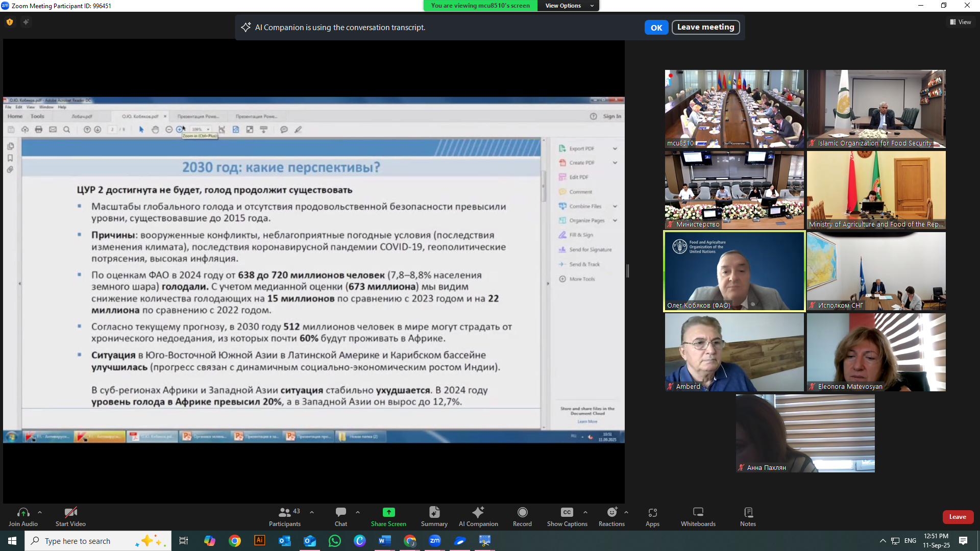The height and width of the screenshot is (551, 980).
Task: Click Join Audio to connect
Action: pyautogui.click(x=23, y=513)
